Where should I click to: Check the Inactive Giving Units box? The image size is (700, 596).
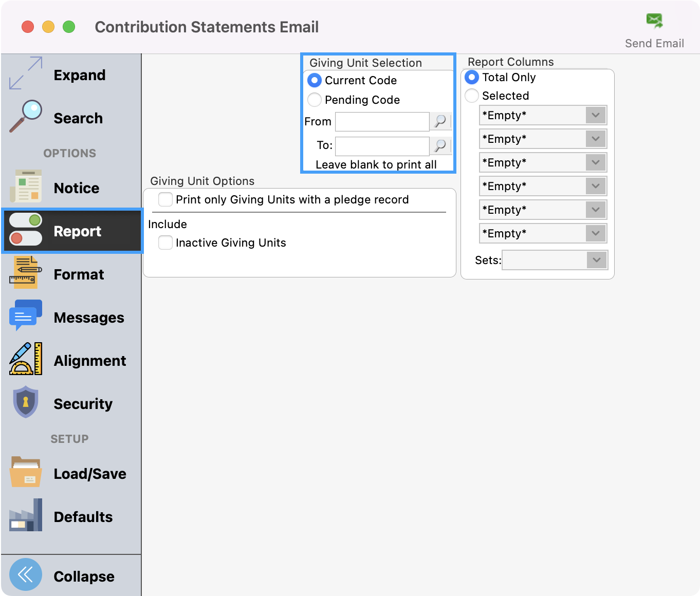point(165,243)
